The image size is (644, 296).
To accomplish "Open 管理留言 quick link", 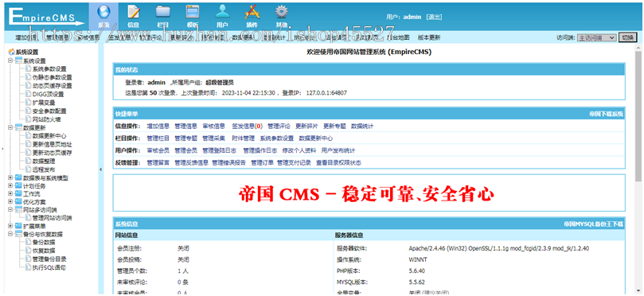I will pos(158,163).
